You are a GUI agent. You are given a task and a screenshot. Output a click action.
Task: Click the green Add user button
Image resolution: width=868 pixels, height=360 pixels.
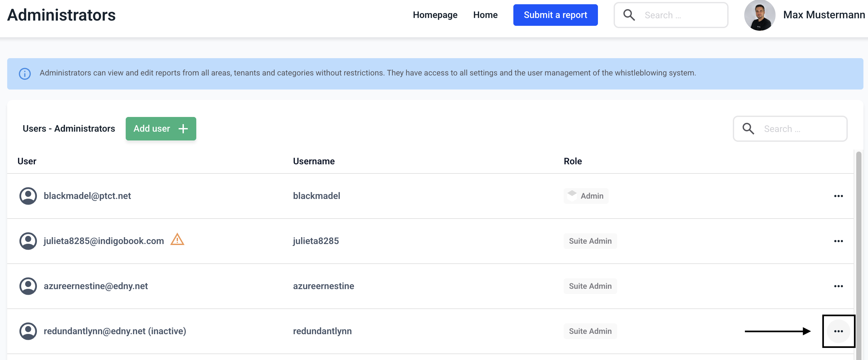click(161, 129)
